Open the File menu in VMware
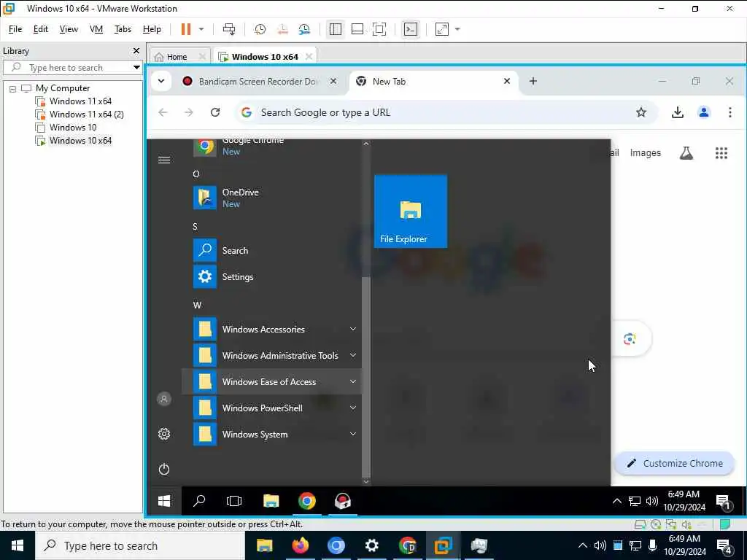The height and width of the screenshot is (560, 747). click(15, 29)
